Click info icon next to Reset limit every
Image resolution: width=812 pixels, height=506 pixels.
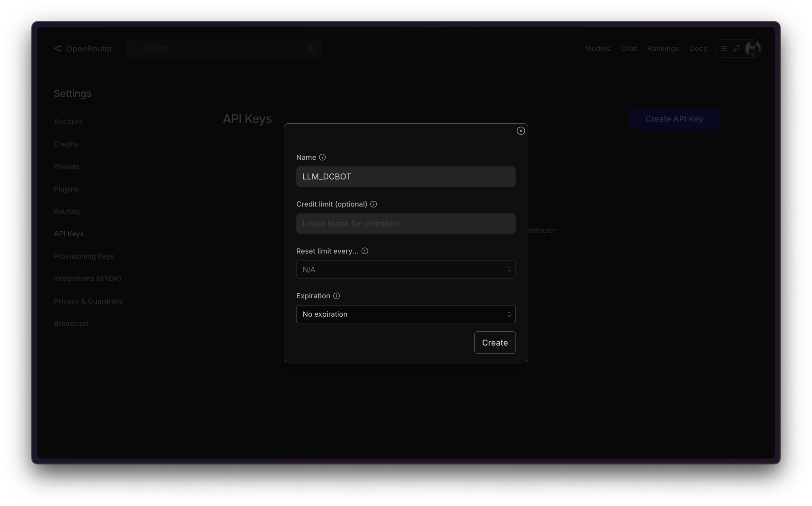pos(365,251)
